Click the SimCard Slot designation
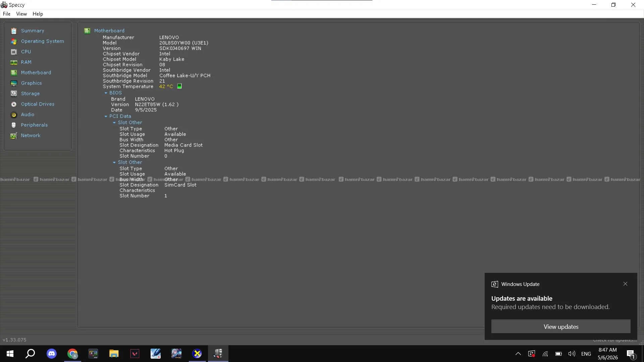The height and width of the screenshot is (362, 644). point(180,185)
